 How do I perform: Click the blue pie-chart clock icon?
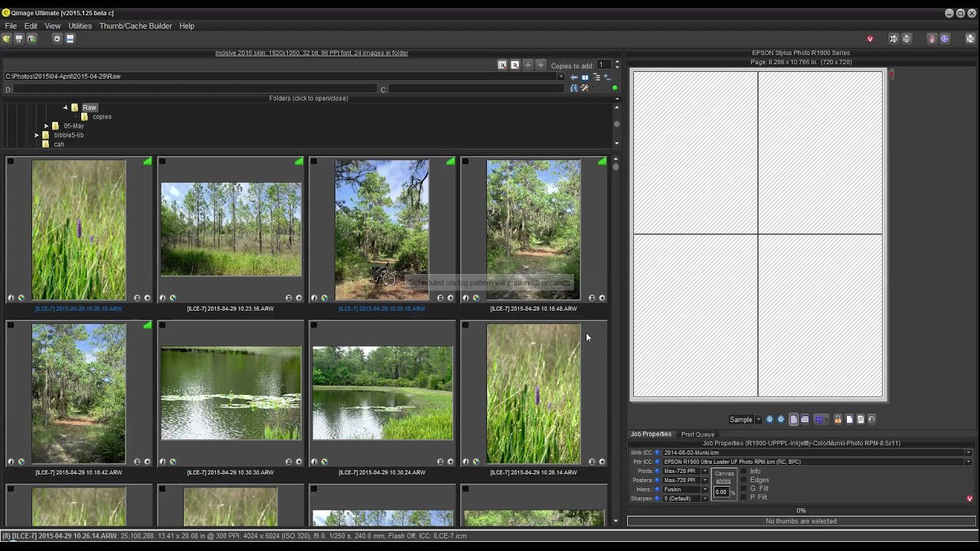point(945,39)
